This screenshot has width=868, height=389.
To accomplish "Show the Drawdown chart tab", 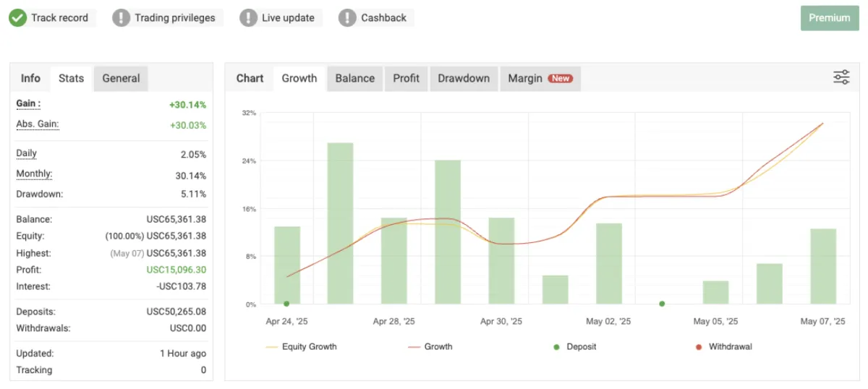I will (464, 78).
